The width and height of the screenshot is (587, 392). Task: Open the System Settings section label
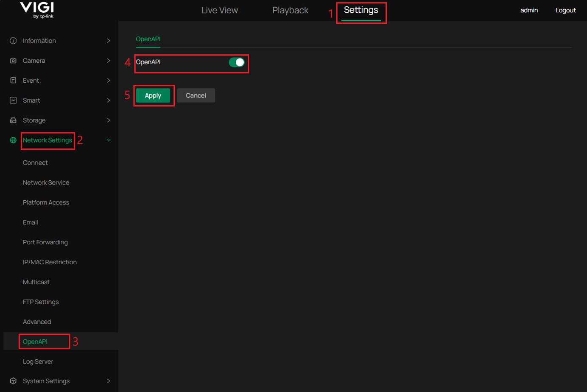[46, 381]
